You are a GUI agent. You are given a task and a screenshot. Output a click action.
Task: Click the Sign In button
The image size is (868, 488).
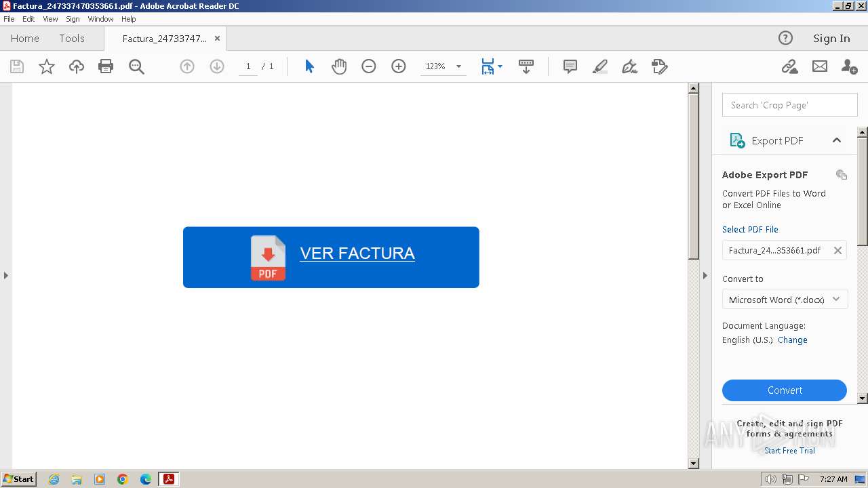click(831, 38)
